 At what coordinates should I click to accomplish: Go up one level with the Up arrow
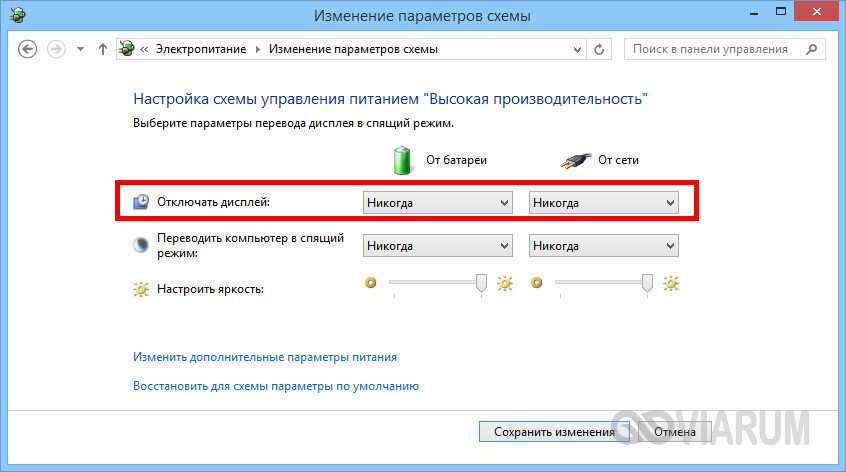tap(102, 49)
